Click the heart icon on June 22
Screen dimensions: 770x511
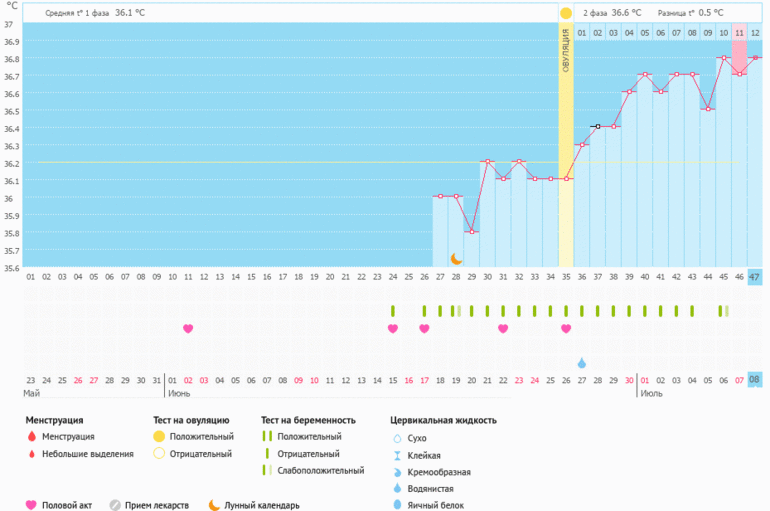503,328
